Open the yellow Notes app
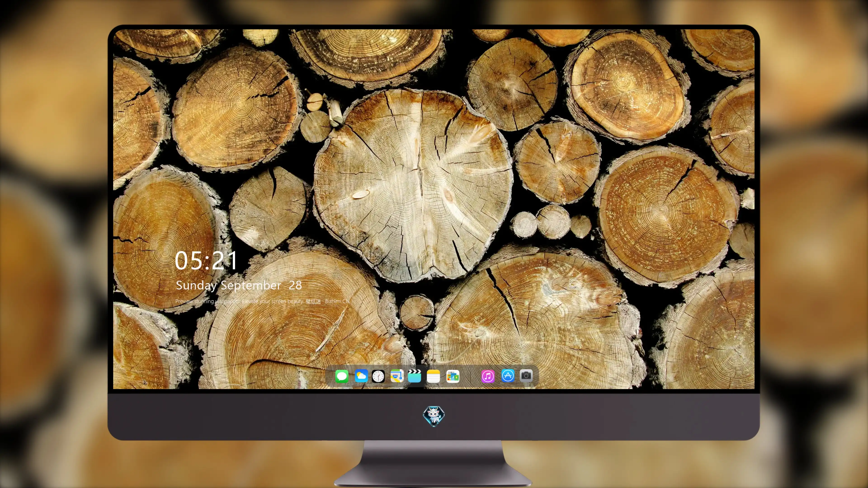This screenshot has height=488, width=868. (x=433, y=376)
